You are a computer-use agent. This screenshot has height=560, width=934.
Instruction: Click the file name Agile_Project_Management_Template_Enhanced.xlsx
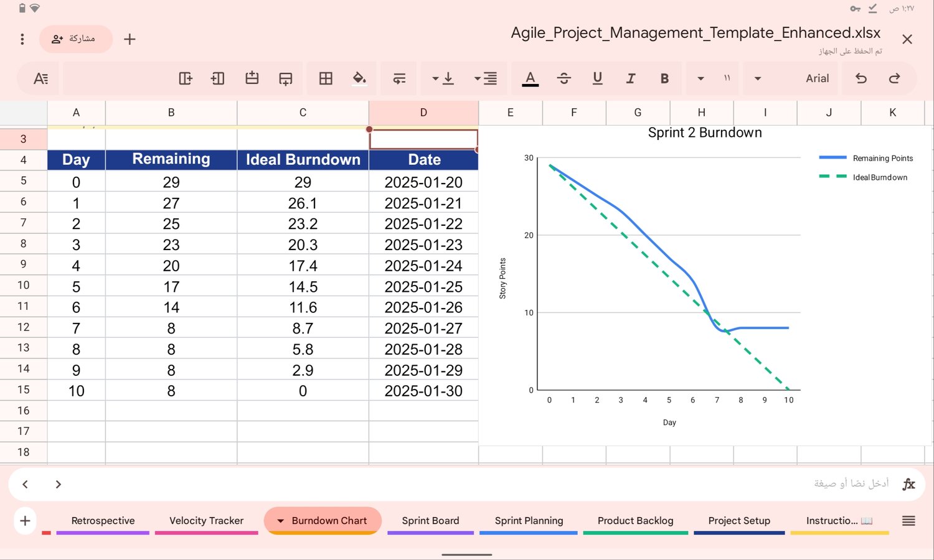pyautogui.click(x=696, y=33)
